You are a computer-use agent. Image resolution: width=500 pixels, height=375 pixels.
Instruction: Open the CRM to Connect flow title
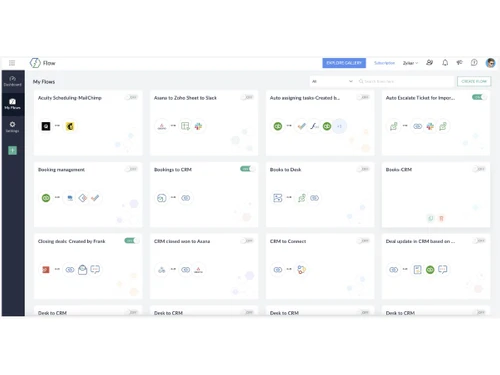coord(288,241)
